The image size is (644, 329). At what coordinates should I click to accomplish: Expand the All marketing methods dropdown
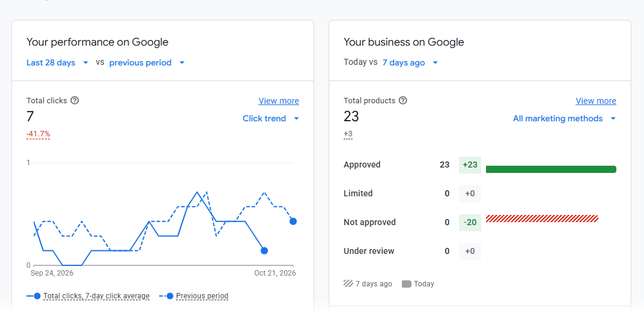(564, 118)
